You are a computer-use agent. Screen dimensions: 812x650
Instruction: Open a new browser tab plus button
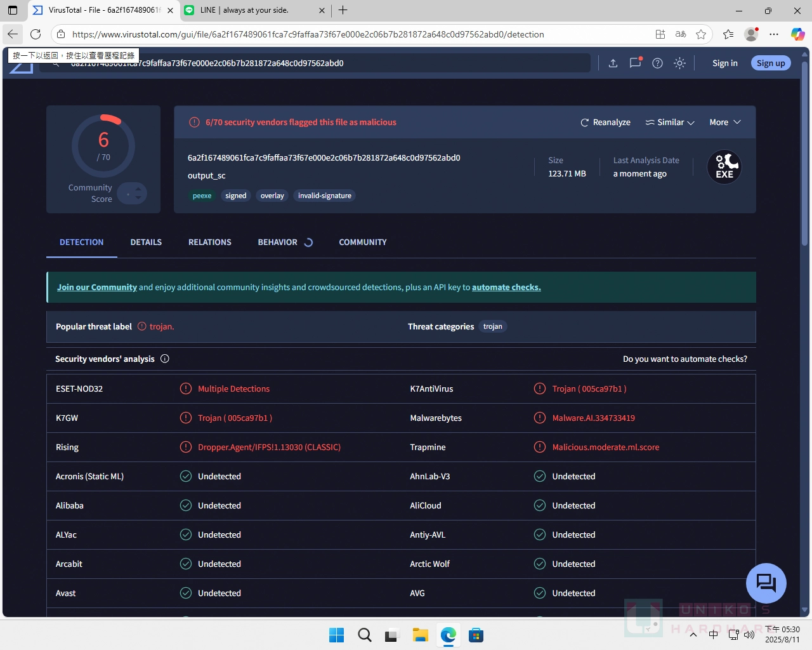pyautogui.click(x=343, y=10)
